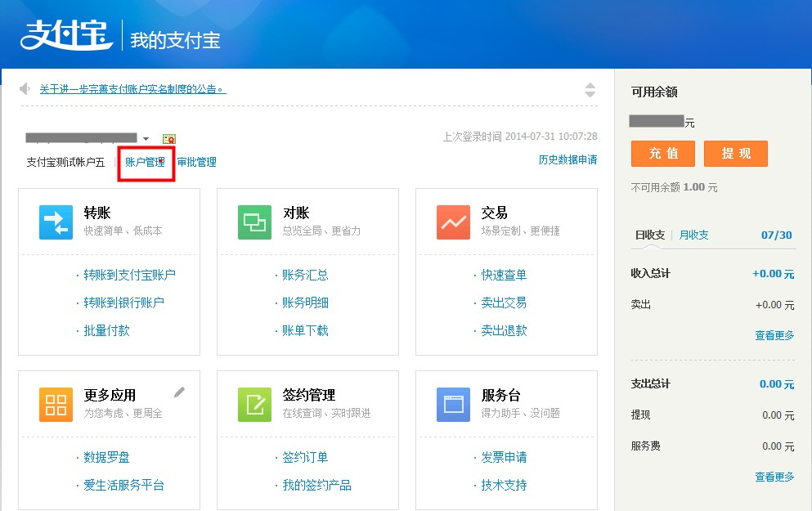Show previous announcement with up arrow
The image size is (812, 511).
click(590, 86)
